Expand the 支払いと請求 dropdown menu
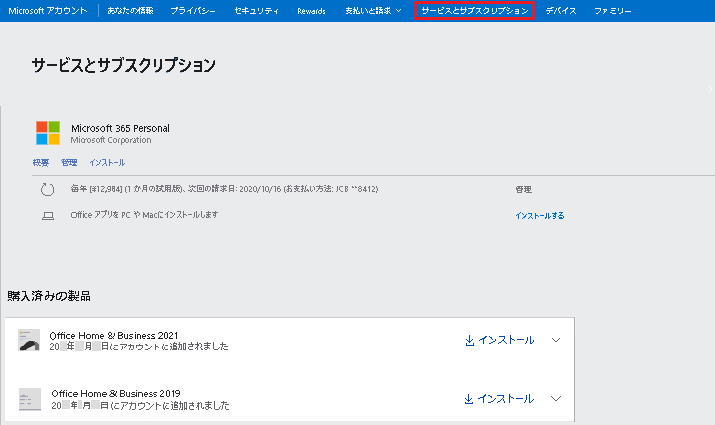This screenshot has width=715, height=425. coord(373,10)
